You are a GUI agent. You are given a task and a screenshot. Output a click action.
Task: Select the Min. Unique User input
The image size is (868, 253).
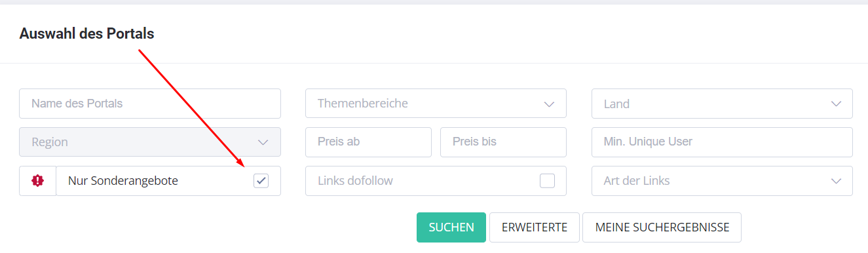[x=722, y=142]
